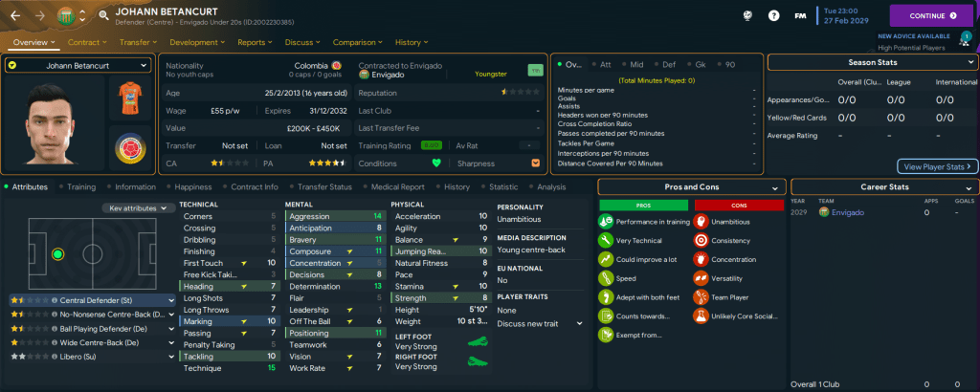Click the world globe icon in top bar
This screenshot has width=980, height=392.
click(x=747, y=16)
